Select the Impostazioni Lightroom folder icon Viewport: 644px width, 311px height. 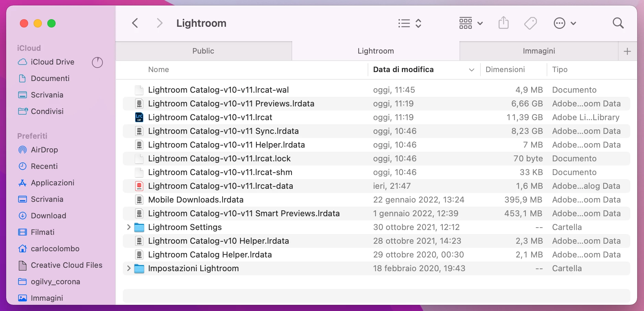click(139, 268)
